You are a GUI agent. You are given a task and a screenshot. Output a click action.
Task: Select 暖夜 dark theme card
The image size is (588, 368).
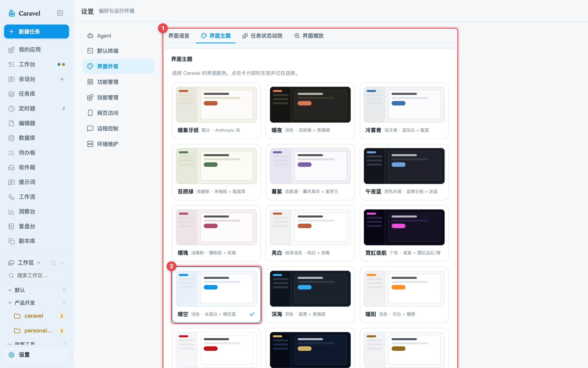click(310, 111)
